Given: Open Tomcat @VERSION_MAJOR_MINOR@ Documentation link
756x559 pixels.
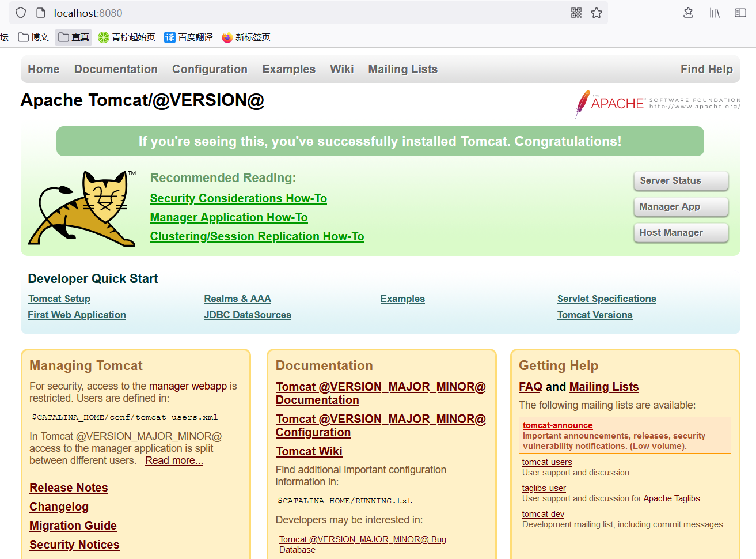Looking at the screenshot, I should 381,394.
